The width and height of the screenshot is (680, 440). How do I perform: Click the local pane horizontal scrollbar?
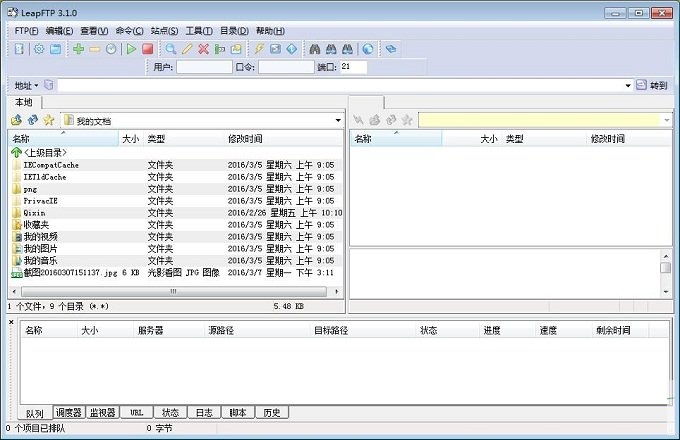click(175, 291)
